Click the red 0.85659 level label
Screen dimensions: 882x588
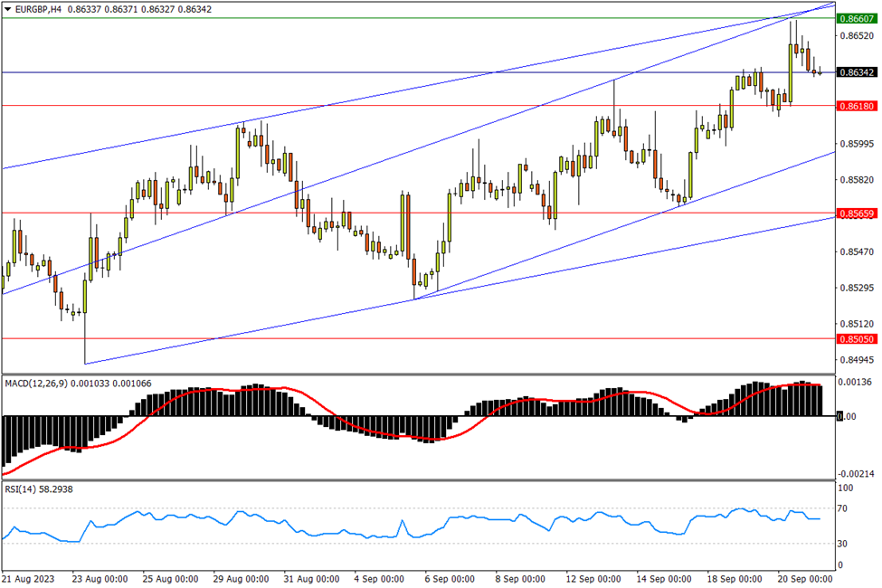pos(856,213)
